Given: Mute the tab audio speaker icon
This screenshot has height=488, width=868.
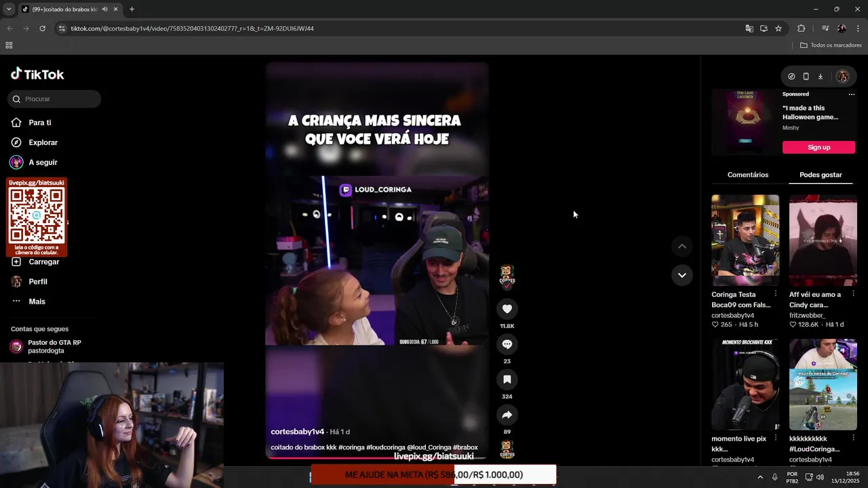Looking at the screenshot, I should tap(104, 9).
